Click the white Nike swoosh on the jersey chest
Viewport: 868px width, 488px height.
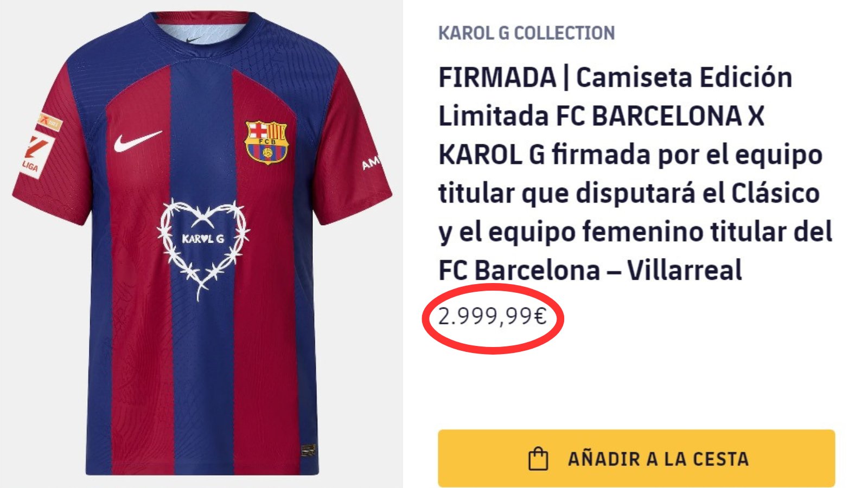click(137, 140)
